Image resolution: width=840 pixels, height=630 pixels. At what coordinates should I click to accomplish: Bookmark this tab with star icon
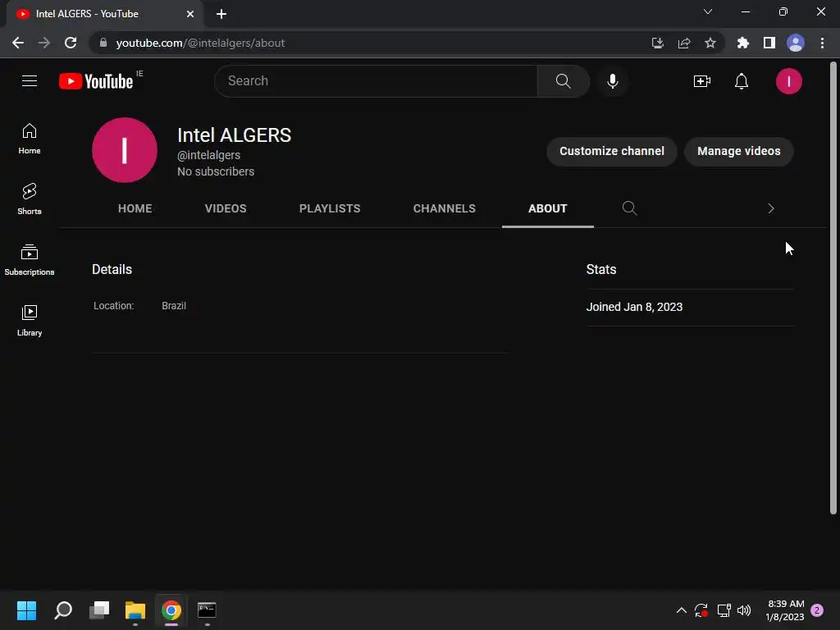click(x=710, y=43)
